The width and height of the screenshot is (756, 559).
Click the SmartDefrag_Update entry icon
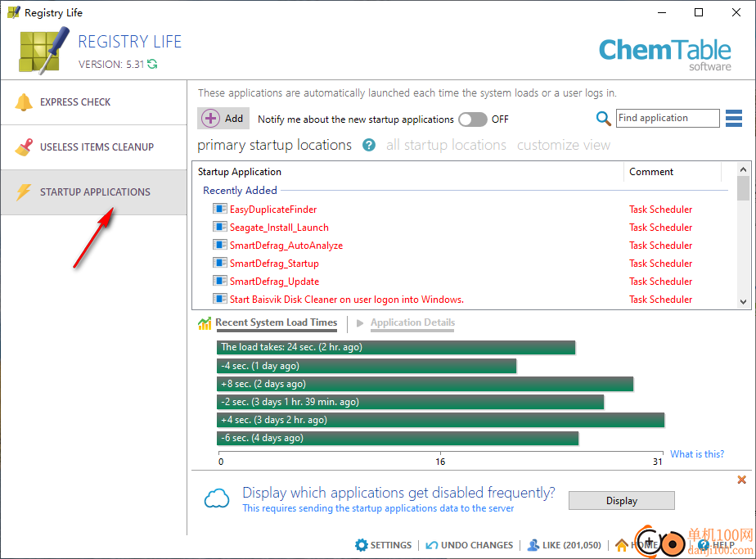tap(220, 281)
